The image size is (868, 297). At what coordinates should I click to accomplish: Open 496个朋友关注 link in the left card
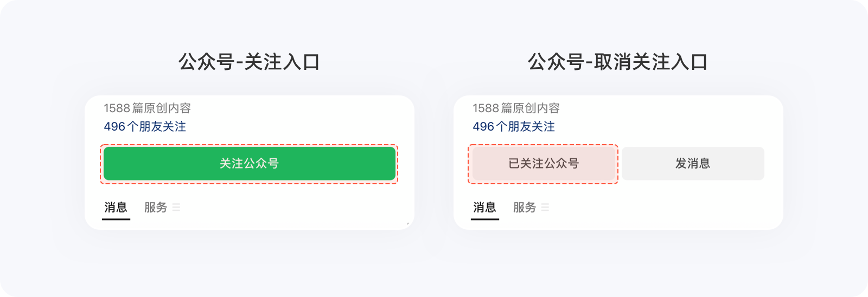click(145, 127)
